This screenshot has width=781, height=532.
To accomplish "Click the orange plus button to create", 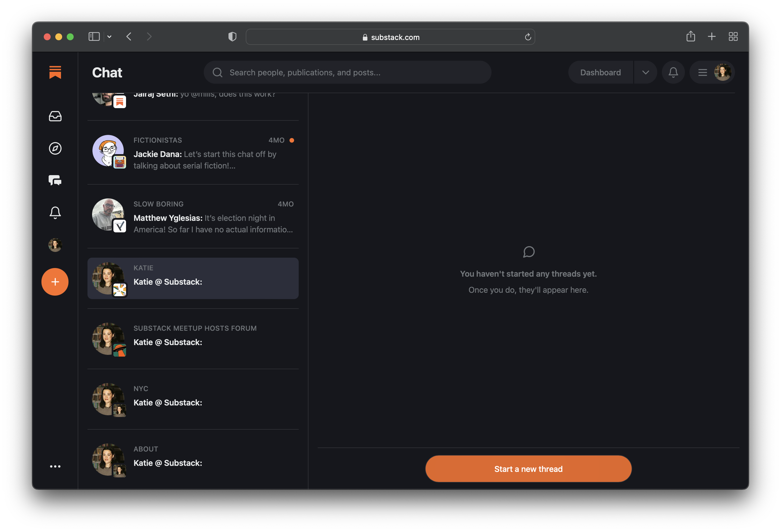I will pos(55,282).
